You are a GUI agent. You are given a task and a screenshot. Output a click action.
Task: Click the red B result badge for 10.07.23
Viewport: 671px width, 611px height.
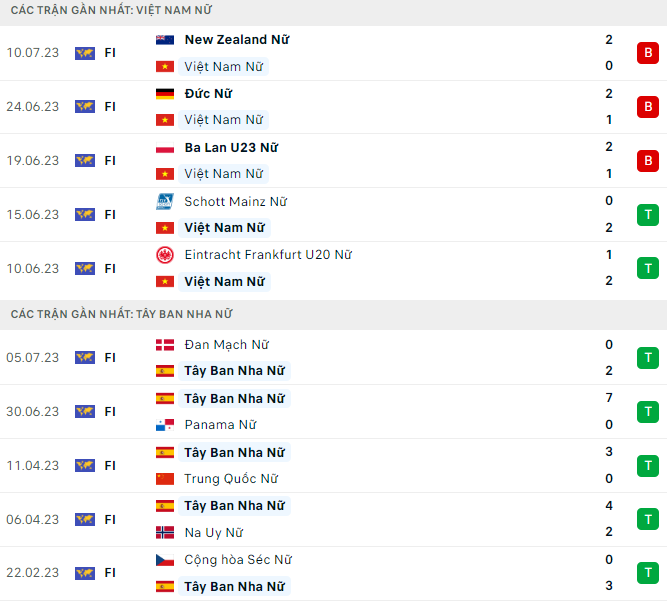[647, 53]
